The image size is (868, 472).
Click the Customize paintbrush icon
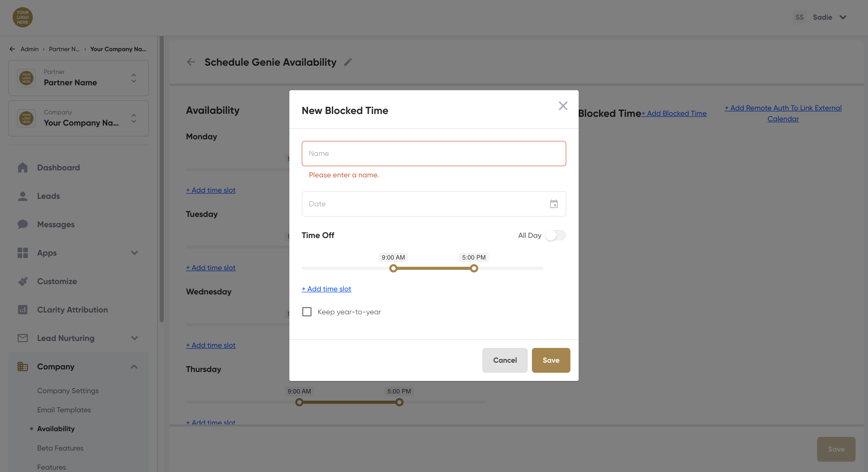[22, 281]
